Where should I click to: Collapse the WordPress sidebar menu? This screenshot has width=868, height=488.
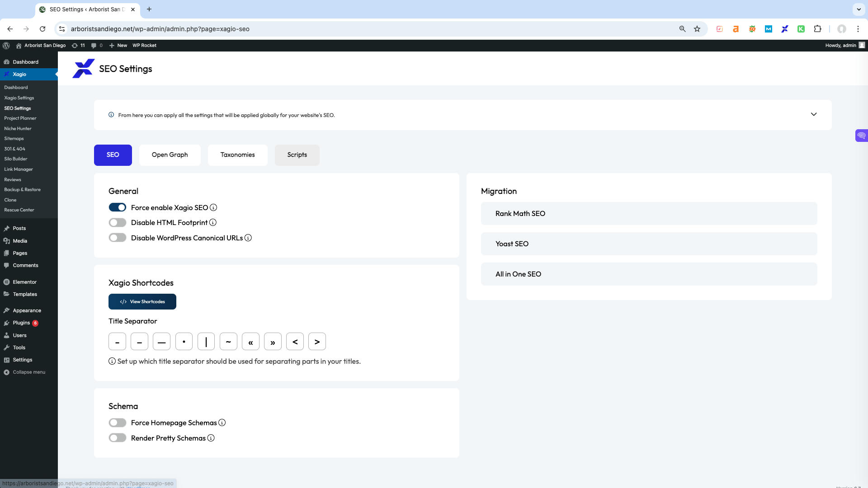pyautogui.click(x=24, y=372)
